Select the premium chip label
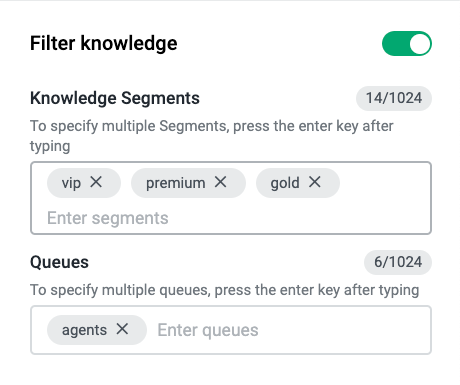460x385 pixels. coord(176,183)
